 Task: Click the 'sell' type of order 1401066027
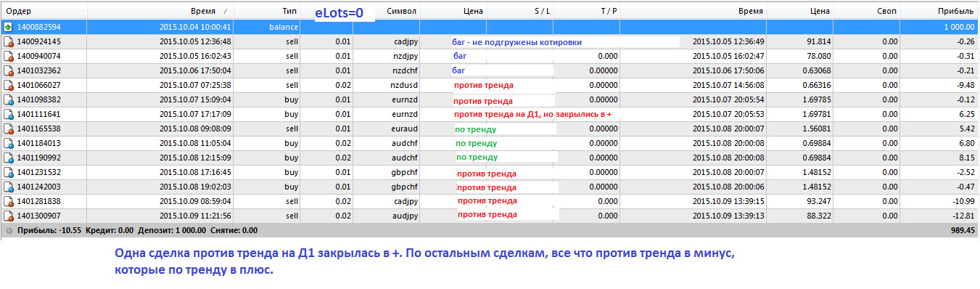click(292, 85)
